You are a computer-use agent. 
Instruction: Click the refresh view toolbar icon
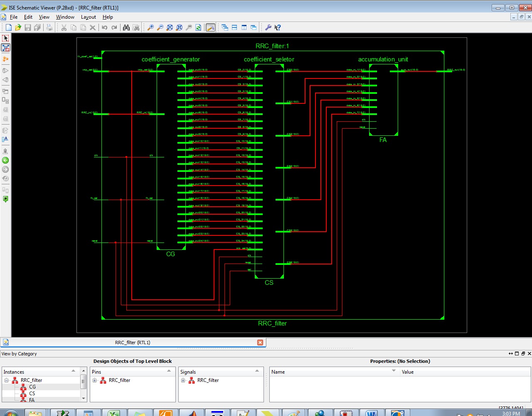pyautogui.click(x=198, y=27)
